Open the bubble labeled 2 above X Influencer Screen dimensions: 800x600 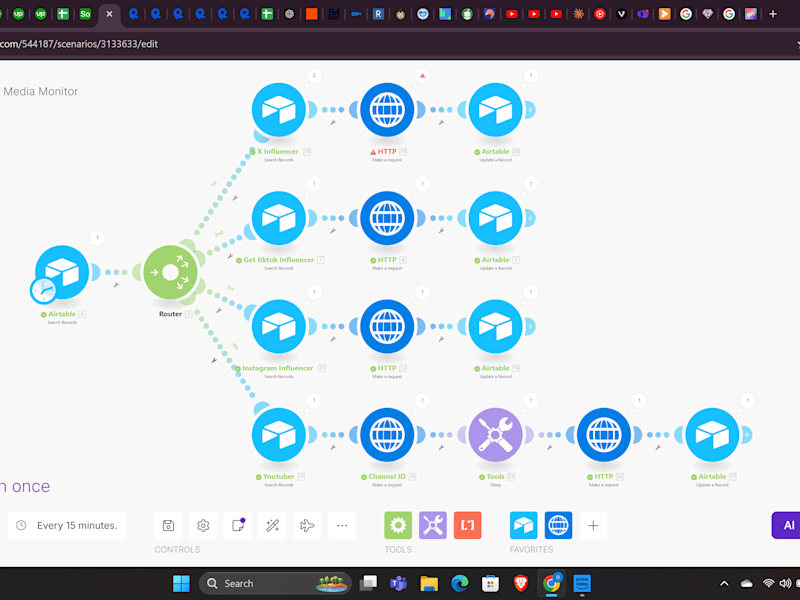(314, 76)
